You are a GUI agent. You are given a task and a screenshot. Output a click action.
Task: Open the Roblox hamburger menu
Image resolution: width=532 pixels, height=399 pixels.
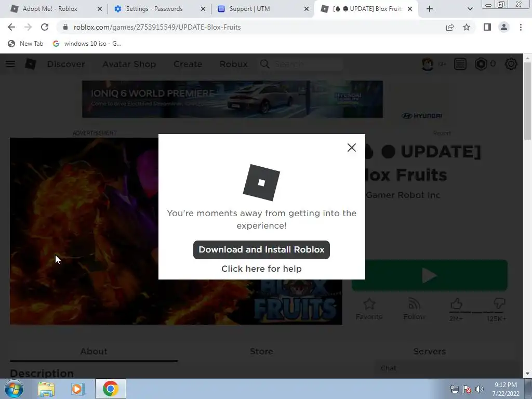pyautogui.click(x=10, y=64)
